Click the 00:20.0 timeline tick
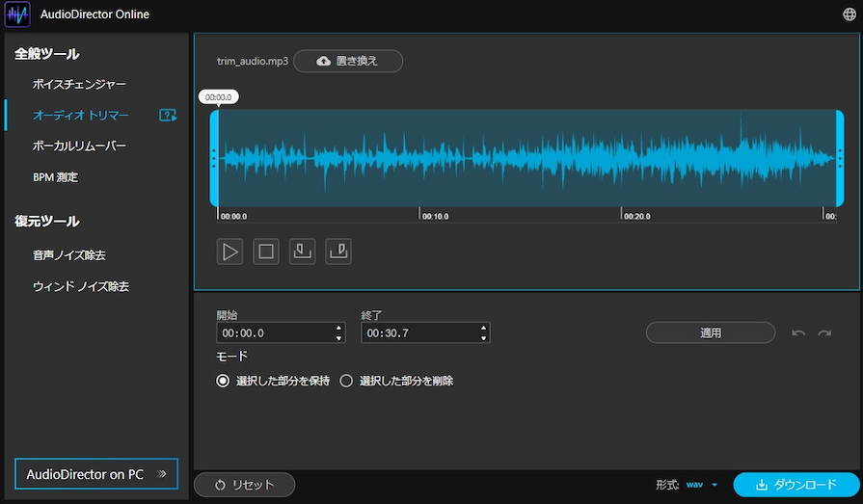This screenshot has width=863, height=504. [x=635, y=216]
